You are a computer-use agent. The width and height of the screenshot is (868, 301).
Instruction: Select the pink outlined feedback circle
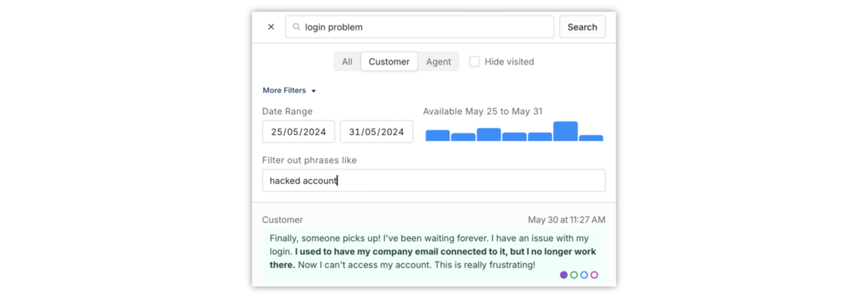594,275
